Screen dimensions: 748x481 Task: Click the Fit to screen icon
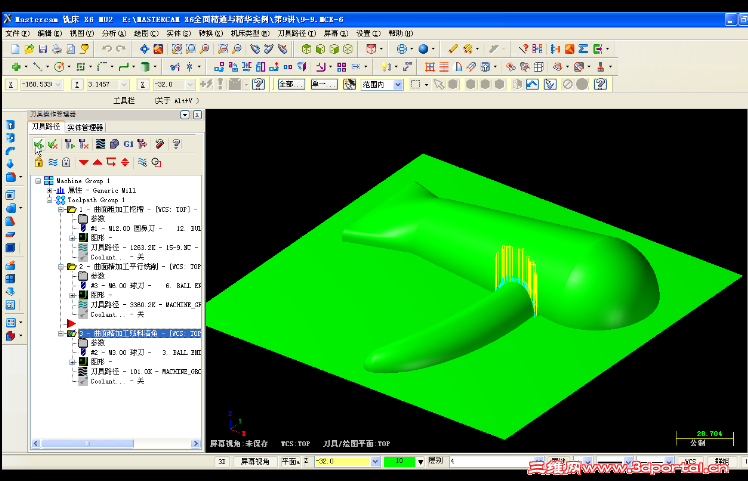pos(144,49)
